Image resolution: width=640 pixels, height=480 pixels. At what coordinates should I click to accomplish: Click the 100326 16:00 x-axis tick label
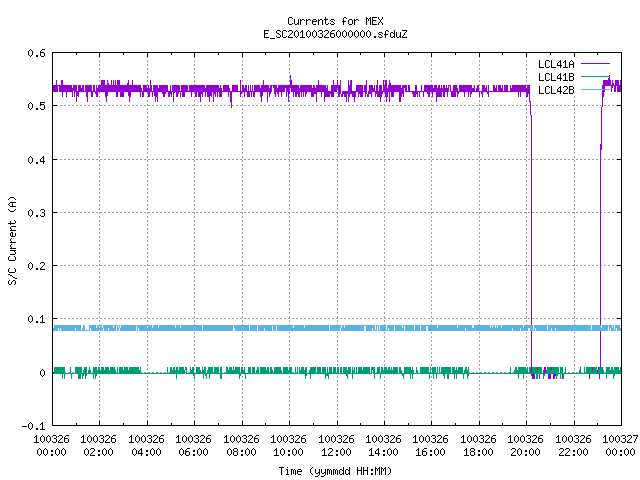[x=431, y=446]
